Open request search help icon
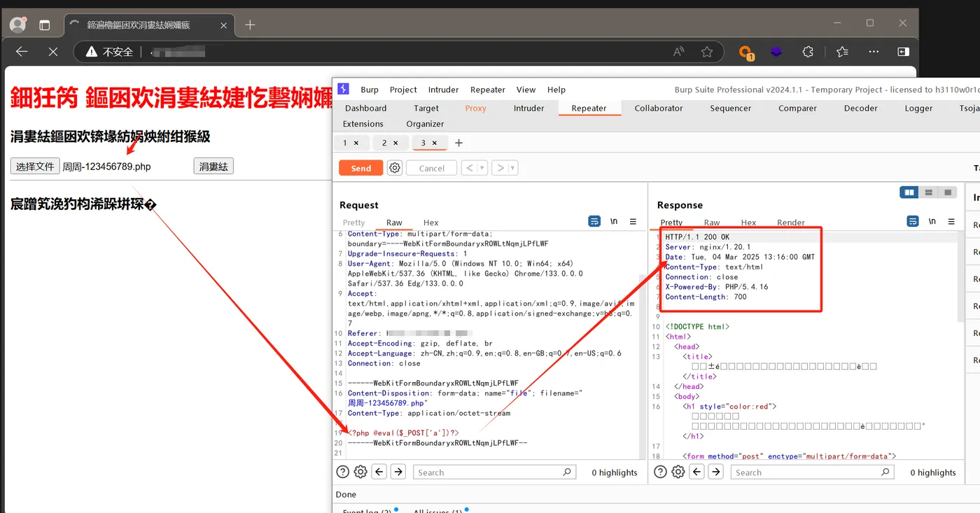This screenshot has width=980, height=513. click(343, 472)
